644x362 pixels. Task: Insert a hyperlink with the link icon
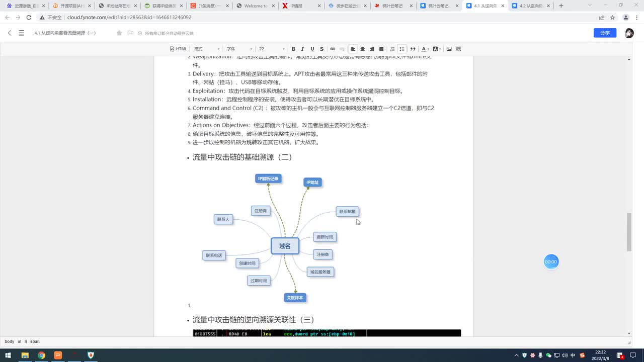tap(333, 49)
